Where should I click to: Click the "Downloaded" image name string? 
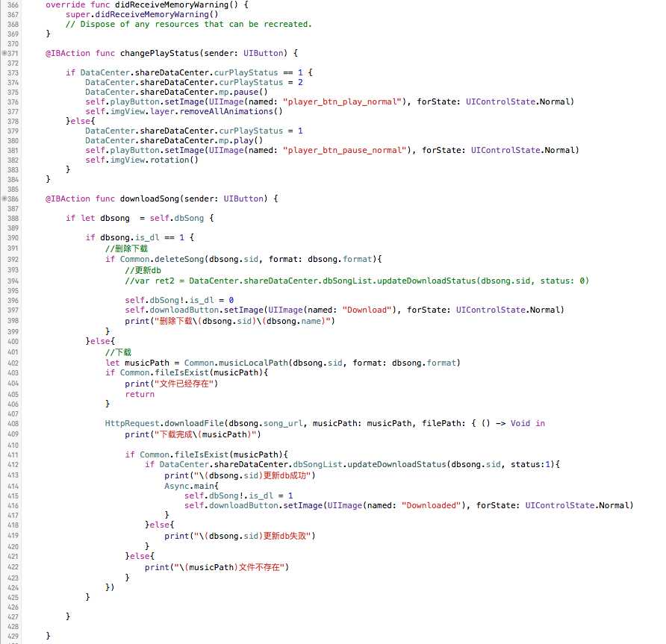coord(431,506)
